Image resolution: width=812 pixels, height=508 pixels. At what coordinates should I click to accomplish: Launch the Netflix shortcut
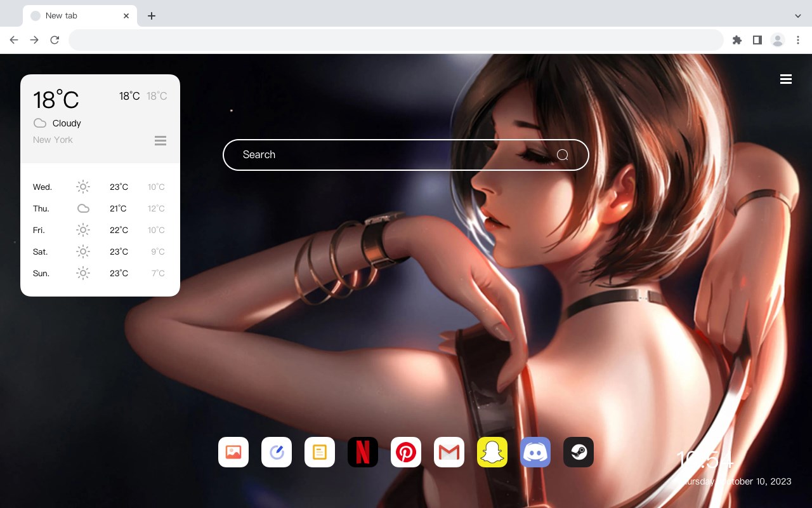click(363, 452)
